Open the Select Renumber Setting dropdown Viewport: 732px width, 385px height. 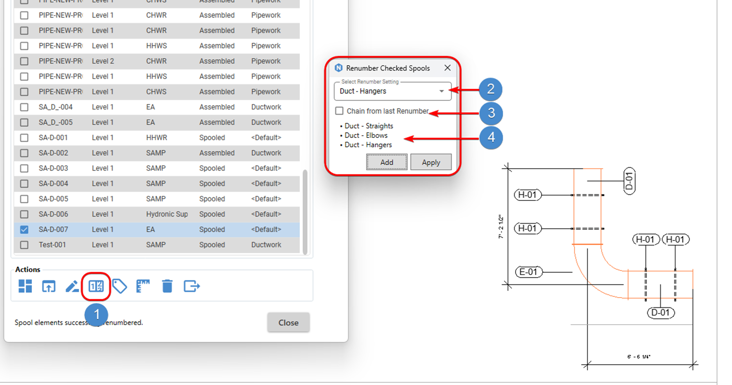click(x=393, y=91)
